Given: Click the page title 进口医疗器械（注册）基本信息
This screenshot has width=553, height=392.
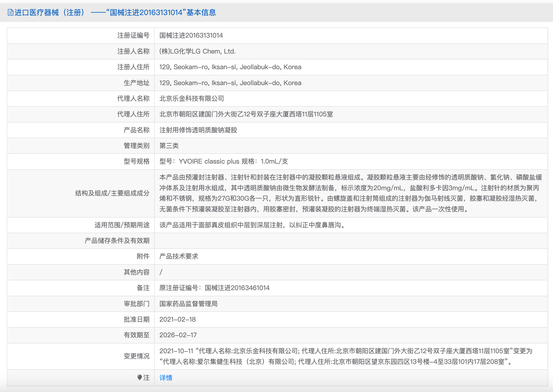Looking at the screenshot, I should pos(115,12).
